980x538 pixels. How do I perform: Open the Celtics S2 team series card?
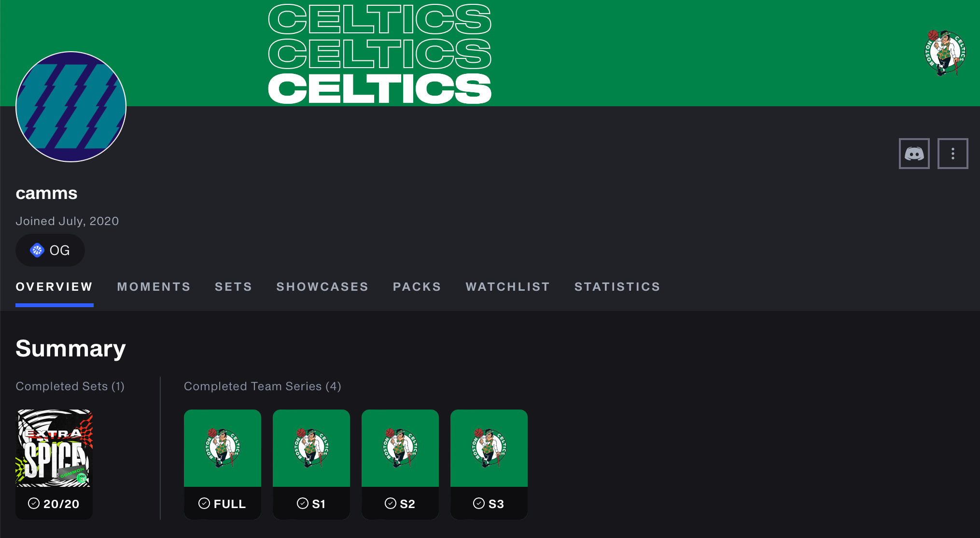[x=400, y=465]
